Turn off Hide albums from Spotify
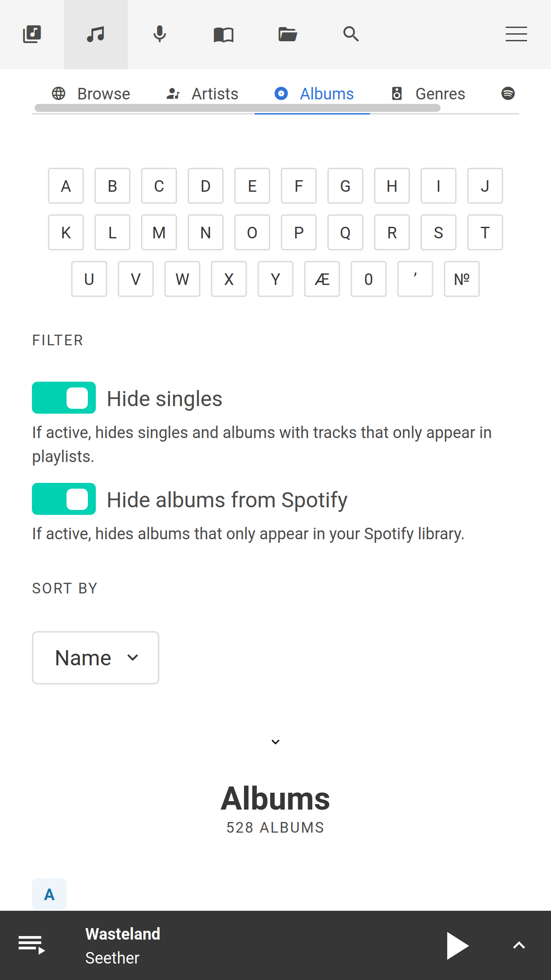Viewport: 551px width, 980px height. 63,499
